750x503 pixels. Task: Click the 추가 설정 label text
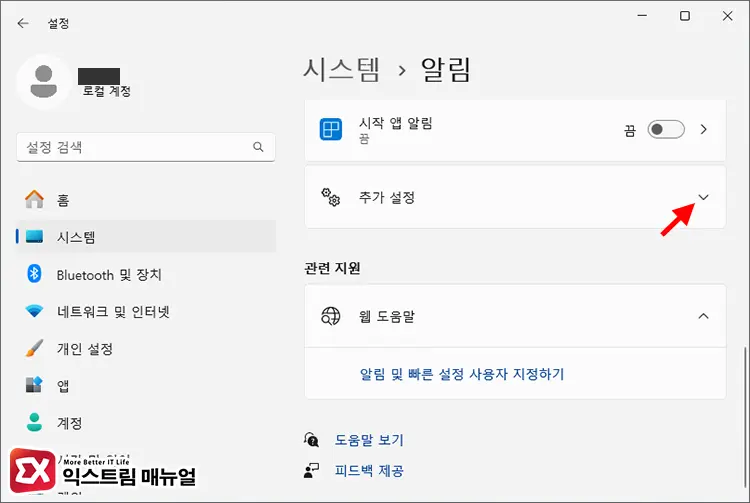[x=387, y=197]
